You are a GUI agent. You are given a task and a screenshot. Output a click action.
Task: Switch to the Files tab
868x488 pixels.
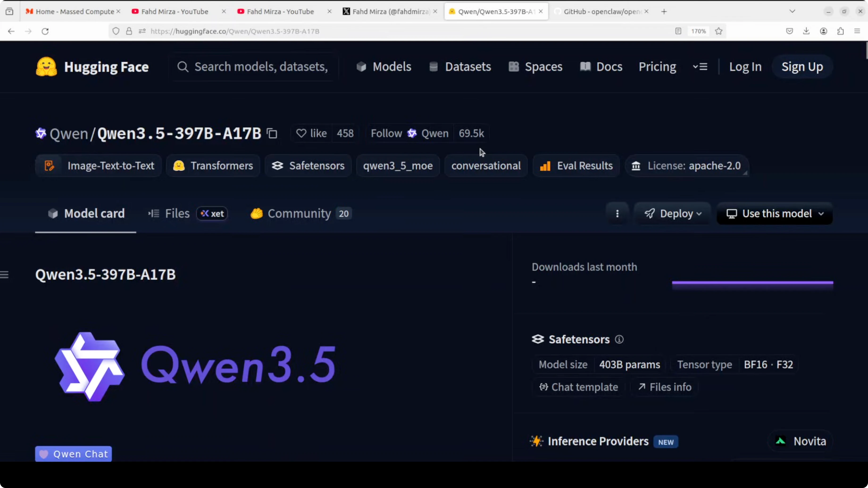(x=177, y=214)
